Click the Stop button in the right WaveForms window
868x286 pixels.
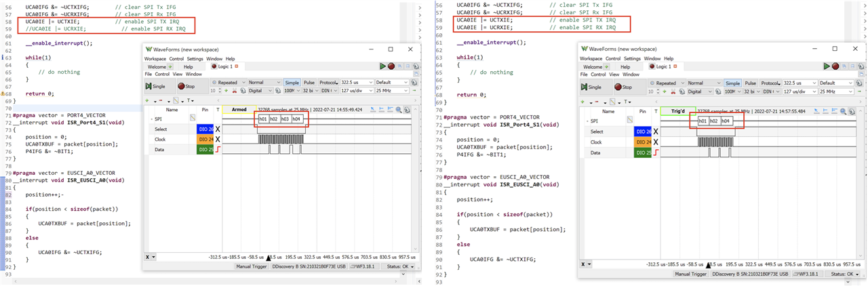[x=629, y=87]
